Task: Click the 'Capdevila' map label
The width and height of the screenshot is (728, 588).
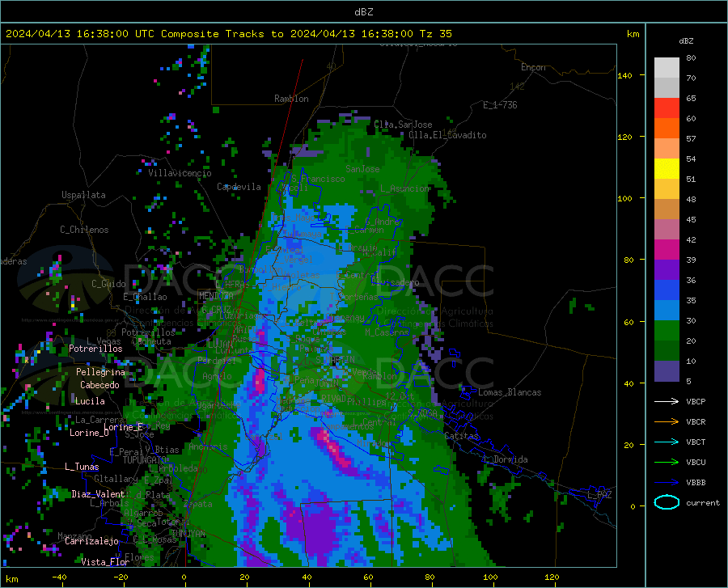Action: click(x=239, y=187)
